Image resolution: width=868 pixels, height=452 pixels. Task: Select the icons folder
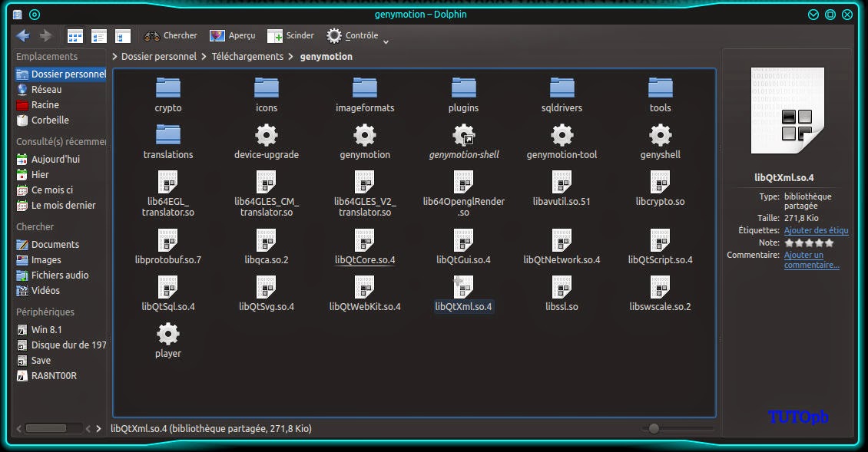pyautogui.click(x=267, y=95)
